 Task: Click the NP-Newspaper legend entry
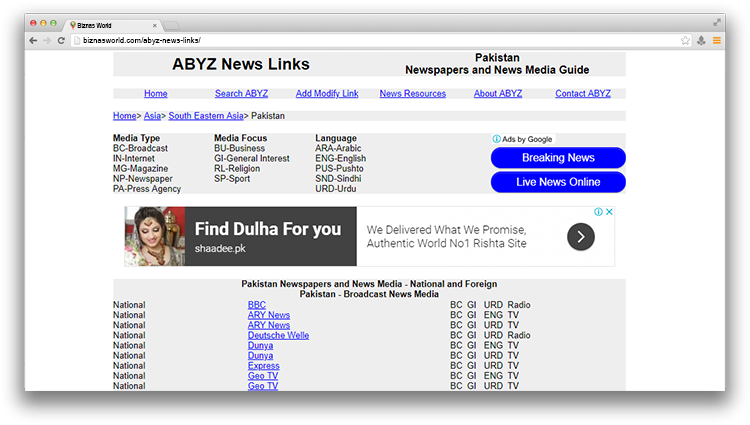click(143, 179)
